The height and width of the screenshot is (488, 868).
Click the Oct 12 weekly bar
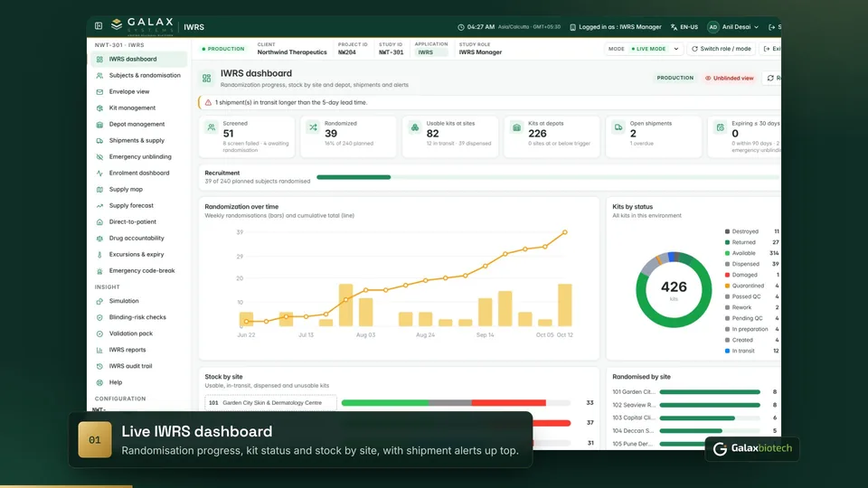point(564,305)
